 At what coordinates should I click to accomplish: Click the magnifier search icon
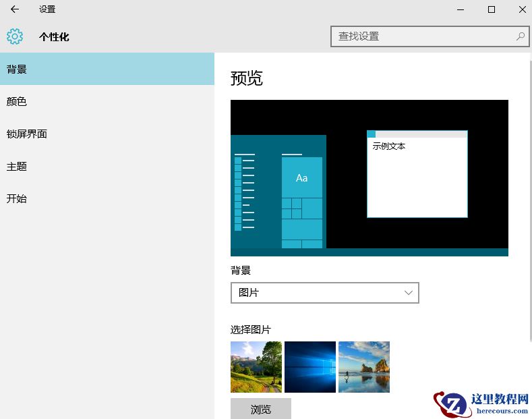click(521, 36)
